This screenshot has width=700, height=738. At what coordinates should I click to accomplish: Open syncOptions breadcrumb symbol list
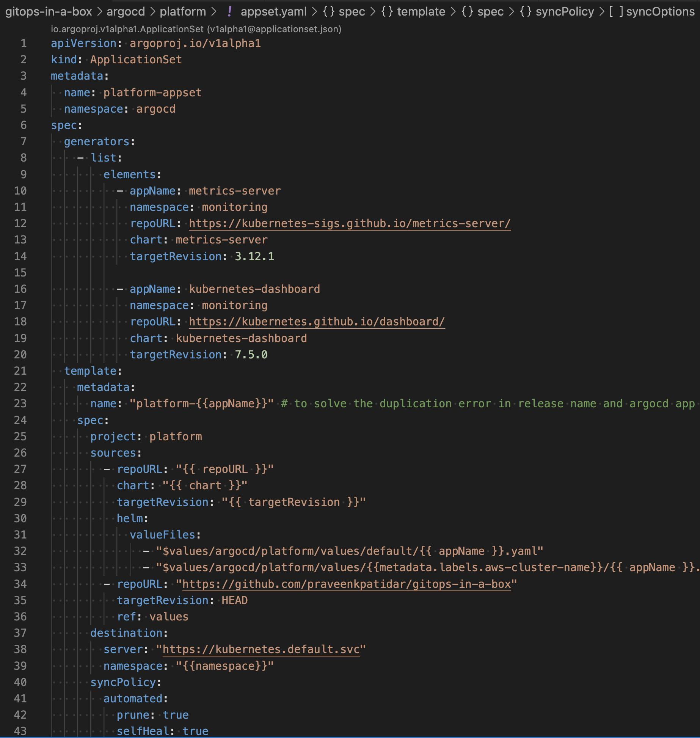coord(660,12)
